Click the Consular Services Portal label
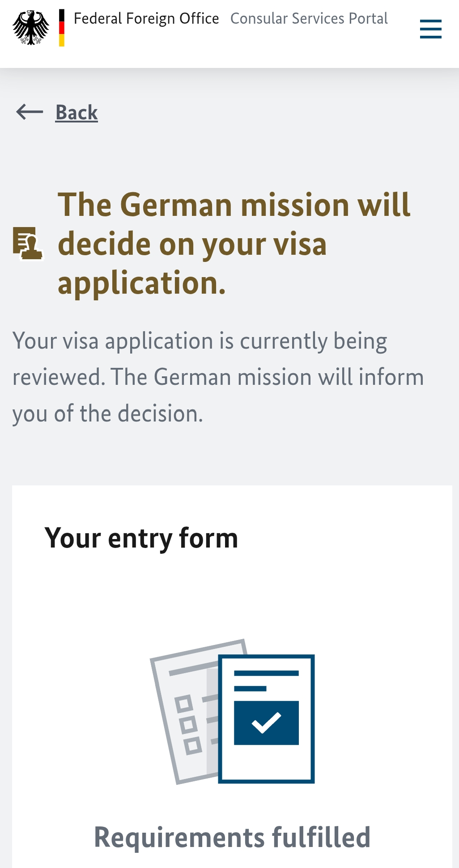459x868 pixels. 309,19
